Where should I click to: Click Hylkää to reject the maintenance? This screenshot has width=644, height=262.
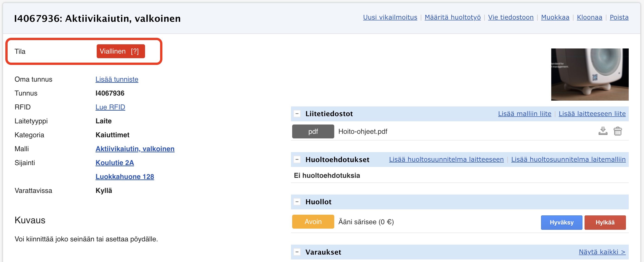[x=605, y=222]
